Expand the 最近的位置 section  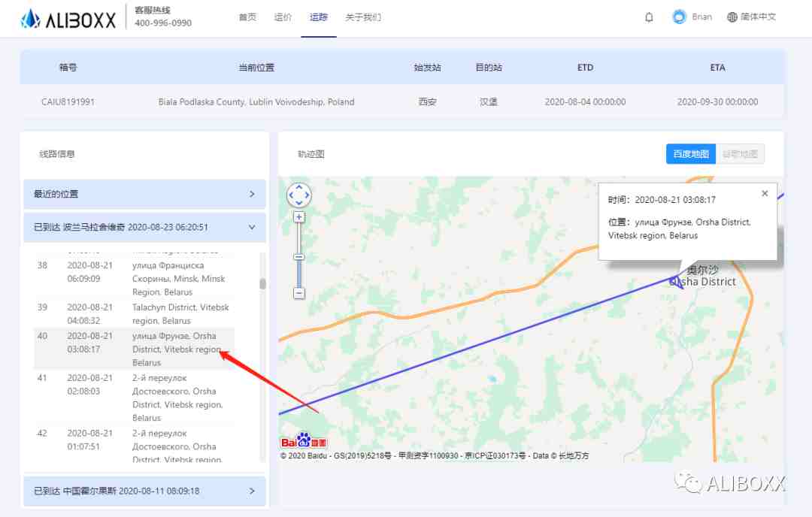(144, 194)
